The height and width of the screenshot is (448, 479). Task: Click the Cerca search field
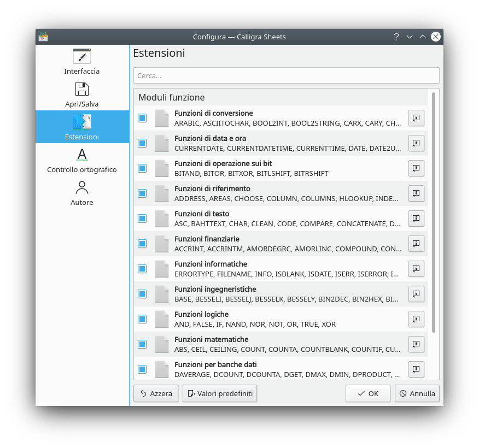coord(286,75)
